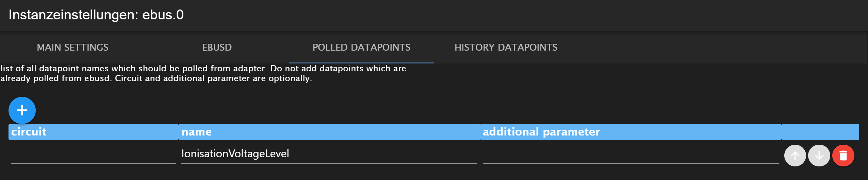Move the IonisationVoltageLevel row up
The image size is (868, 180).
795,156
